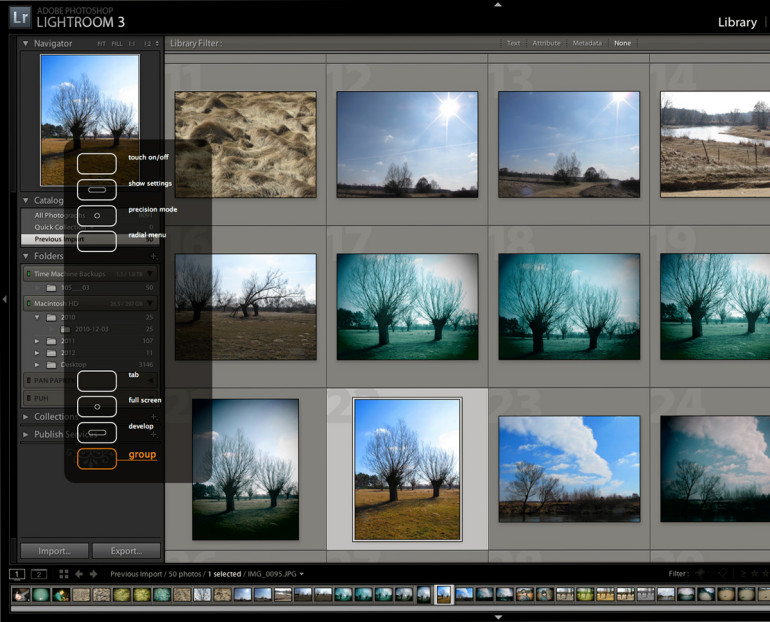The width and height of the screenshot is (770, 622).
Task: Add new folder with Folders plus icon
Action: pyautogui.click(x=154, y=256)
